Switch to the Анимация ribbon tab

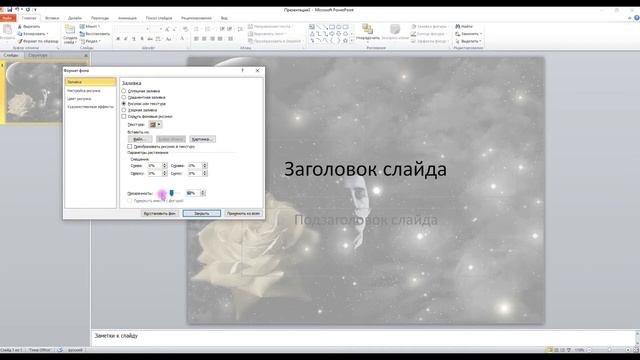pyautogui.click(x=127, y=18)
